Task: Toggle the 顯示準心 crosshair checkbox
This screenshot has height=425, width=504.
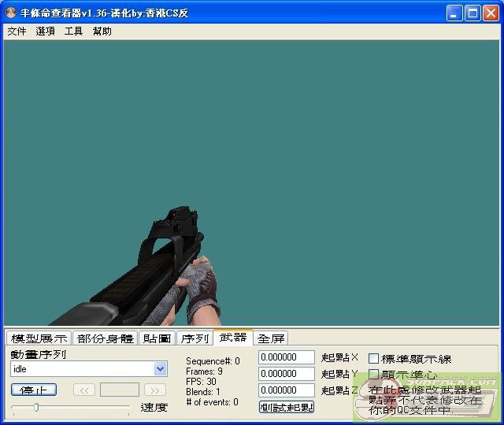Action: point(374,375)
